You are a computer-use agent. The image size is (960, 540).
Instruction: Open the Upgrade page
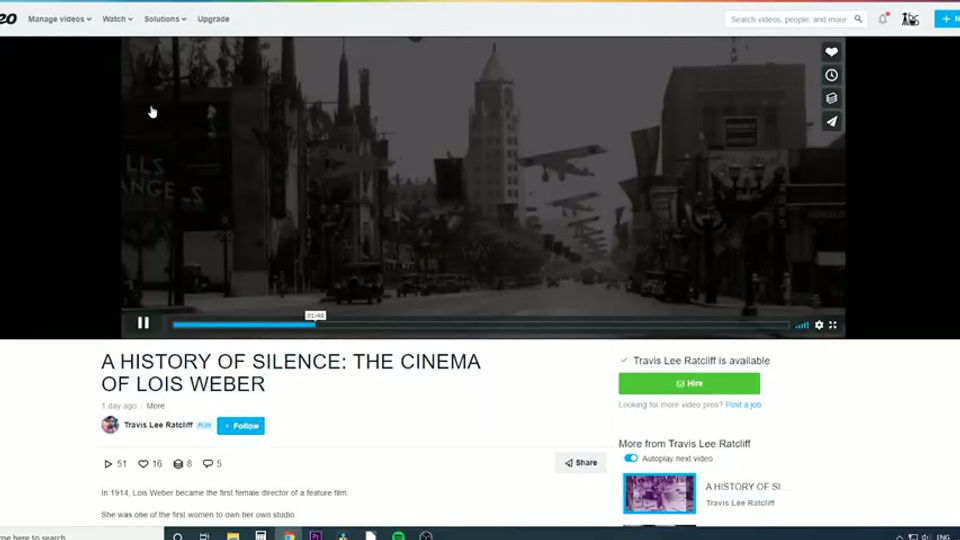point(213,19)
